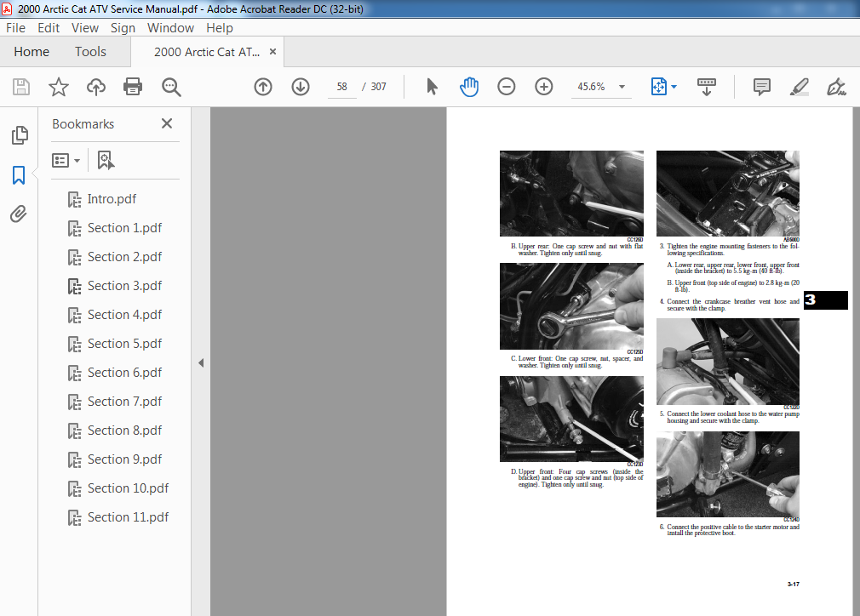Open Section 4.pdf bookmark
This screenshot has height=616, width=860.
pyautogui.click(x=124, y=315)
